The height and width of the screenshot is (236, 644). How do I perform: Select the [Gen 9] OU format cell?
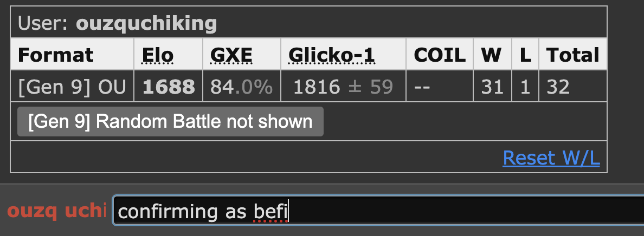coord(72,87)
